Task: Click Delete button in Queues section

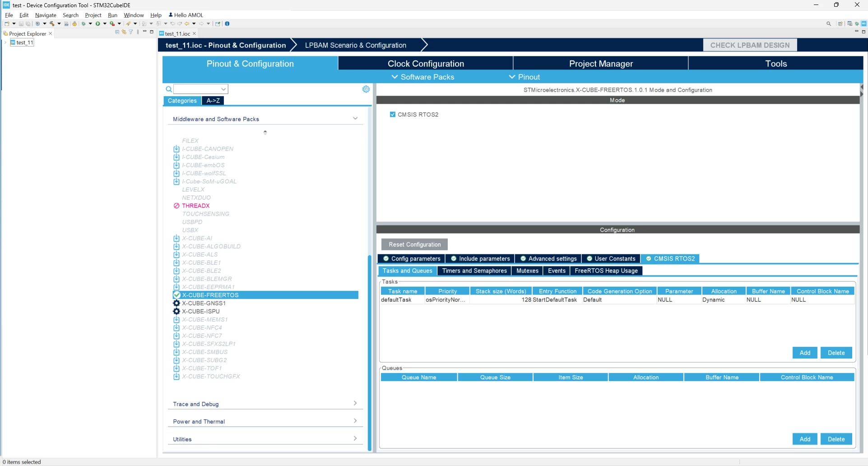Action: pos(836,439)
